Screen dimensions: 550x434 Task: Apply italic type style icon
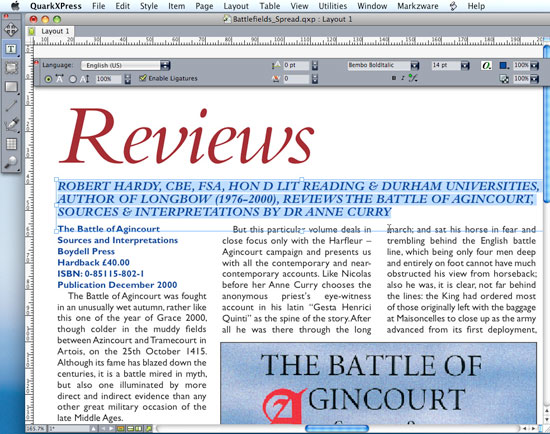pos(403,78)
